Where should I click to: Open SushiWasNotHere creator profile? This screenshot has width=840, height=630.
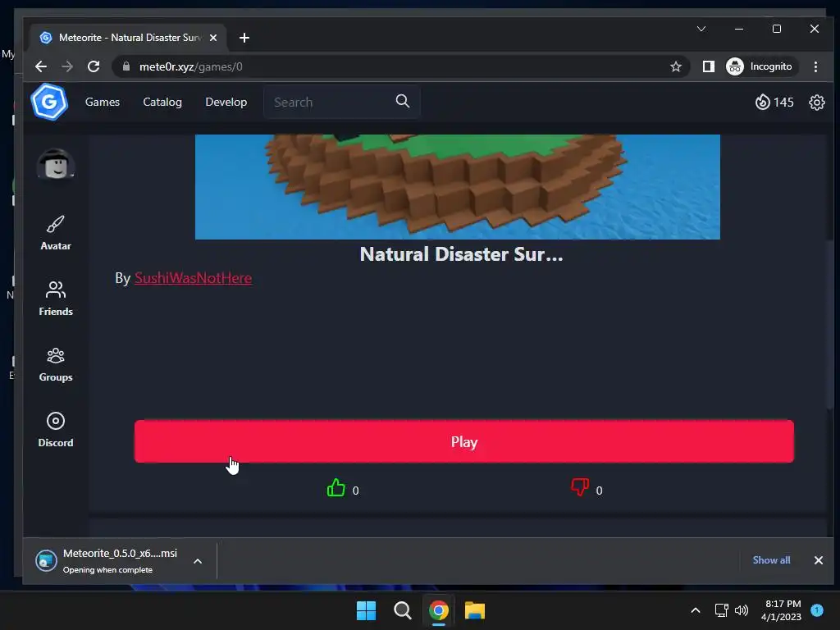pyautogui.click(x=193, y=278)
